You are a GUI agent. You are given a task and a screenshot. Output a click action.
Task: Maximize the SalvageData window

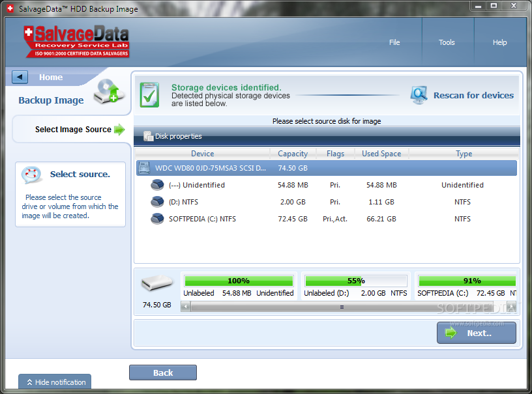[x=494, y=6]
